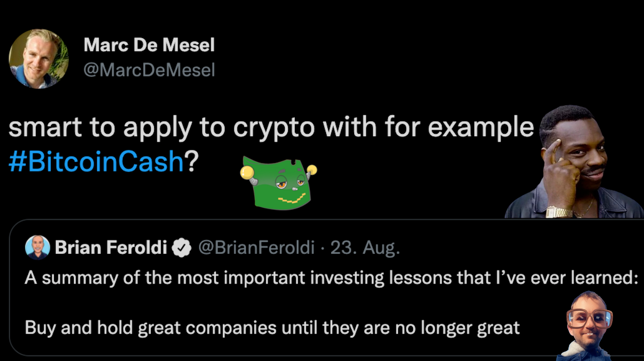Click the thinking man meme image

tap(574, 162)
